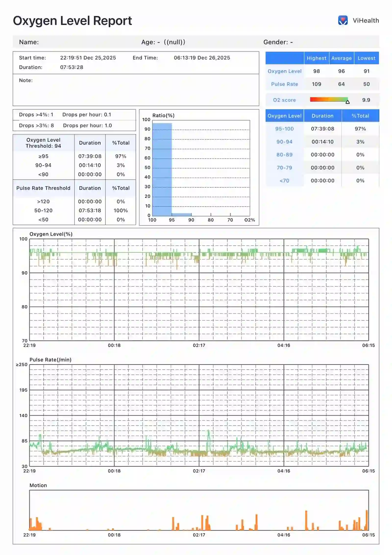
Task: Click the Pulse Rate row label
Action: pyautogui.click(x=284, y=84)
